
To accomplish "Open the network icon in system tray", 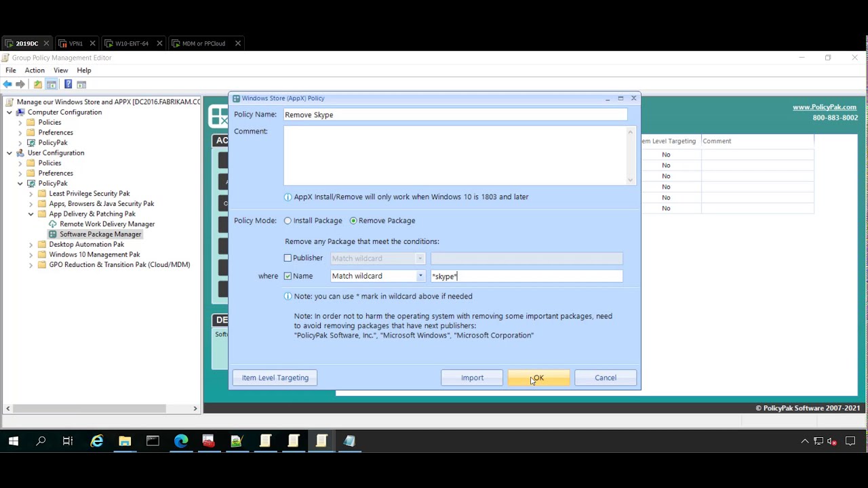I will pos(818,441).
